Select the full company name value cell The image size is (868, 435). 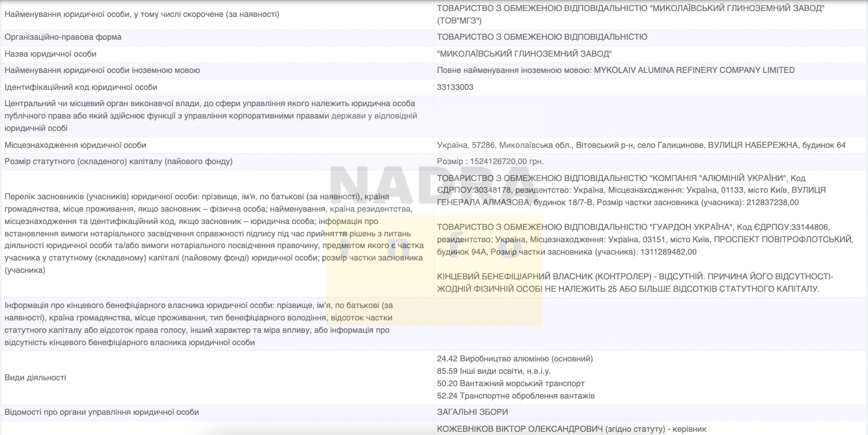pos(630,14)
